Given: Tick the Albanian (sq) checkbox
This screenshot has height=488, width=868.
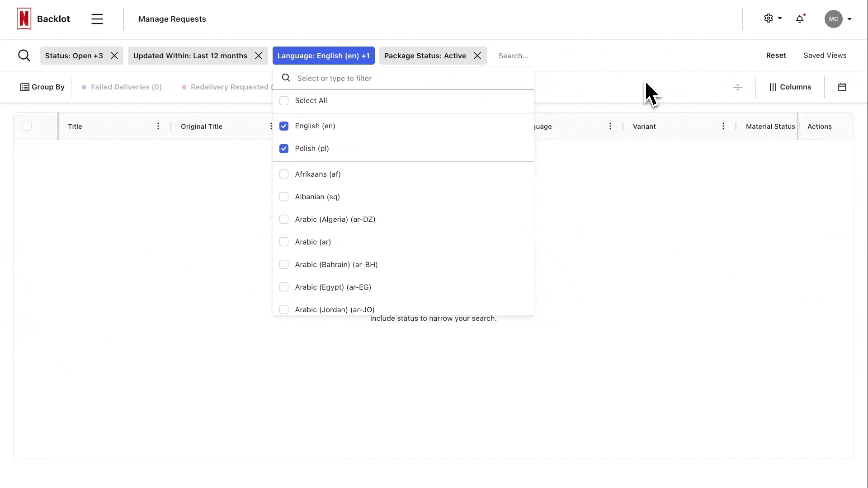Looking at the screenshot, I should (x=284, y=197).
